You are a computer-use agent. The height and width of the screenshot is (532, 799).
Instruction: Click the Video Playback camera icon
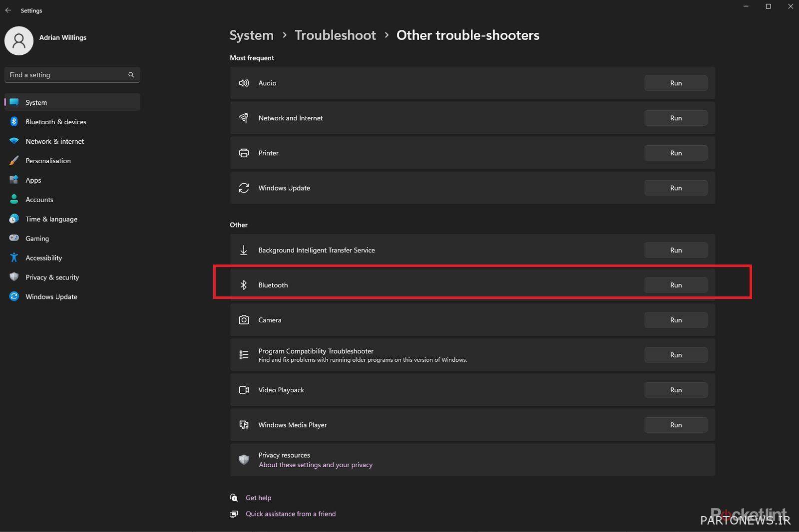tap(244, 390)
